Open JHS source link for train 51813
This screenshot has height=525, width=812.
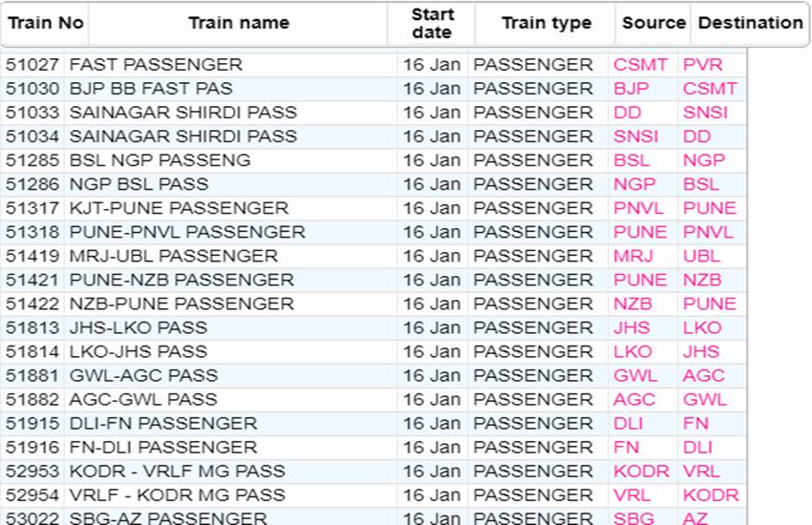[631, 327]
